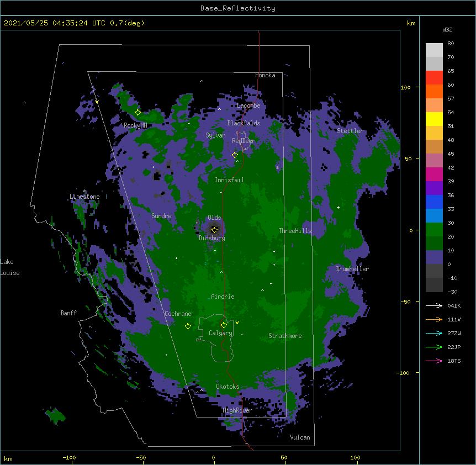Click the Vulcan town label
The image size is (476, 465).
point(300,437)
